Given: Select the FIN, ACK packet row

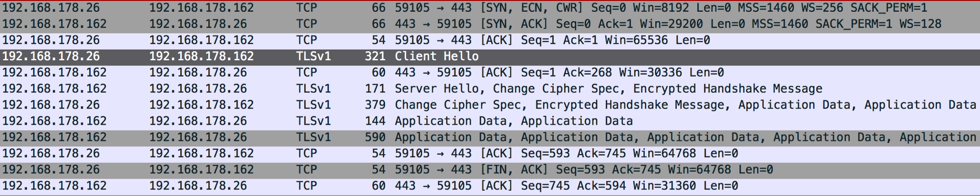Looking at the screenshot, I should pos(490,170).
